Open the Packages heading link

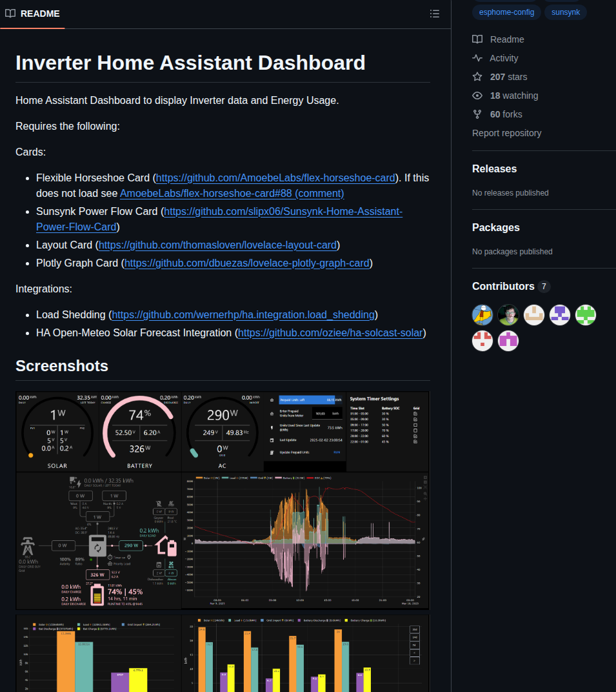tap(495, 228)
